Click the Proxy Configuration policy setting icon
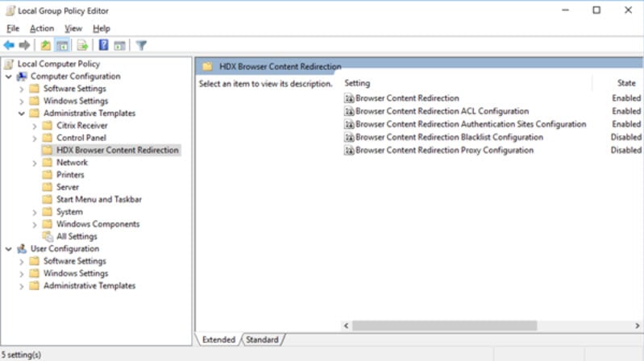644x361 pixels. click(x=349, y=151)
